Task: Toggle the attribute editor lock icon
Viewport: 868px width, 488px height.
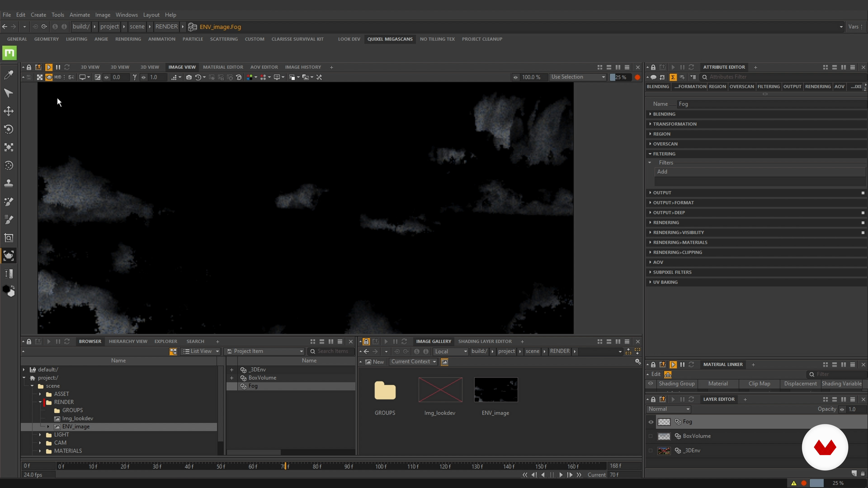Action: pyautogui.click(x=653, y=67)
